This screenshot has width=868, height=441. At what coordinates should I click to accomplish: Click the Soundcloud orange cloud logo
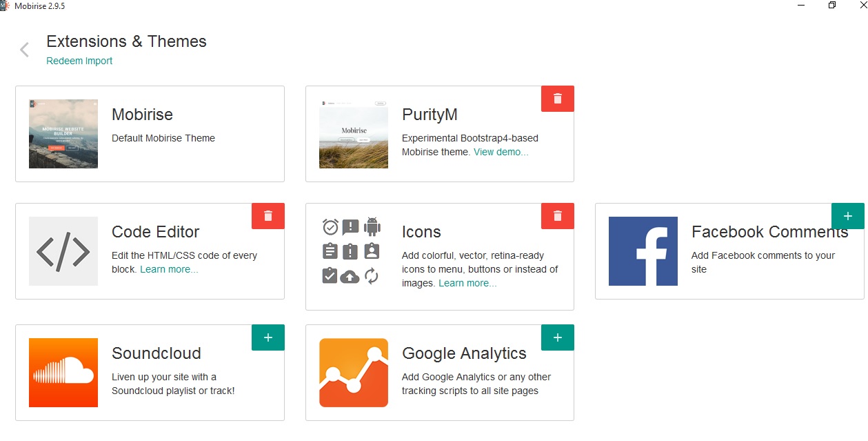(x=63, y=373)
